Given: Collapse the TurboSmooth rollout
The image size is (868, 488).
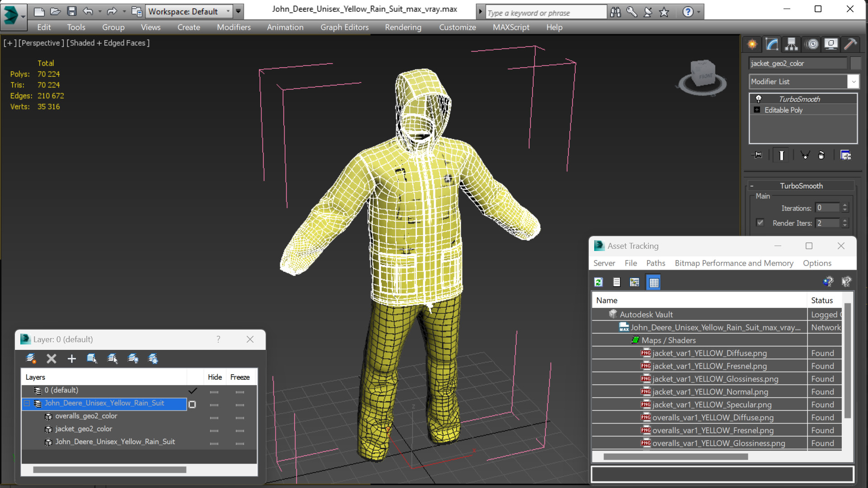Looking at the screenshot, I should 752,186.
